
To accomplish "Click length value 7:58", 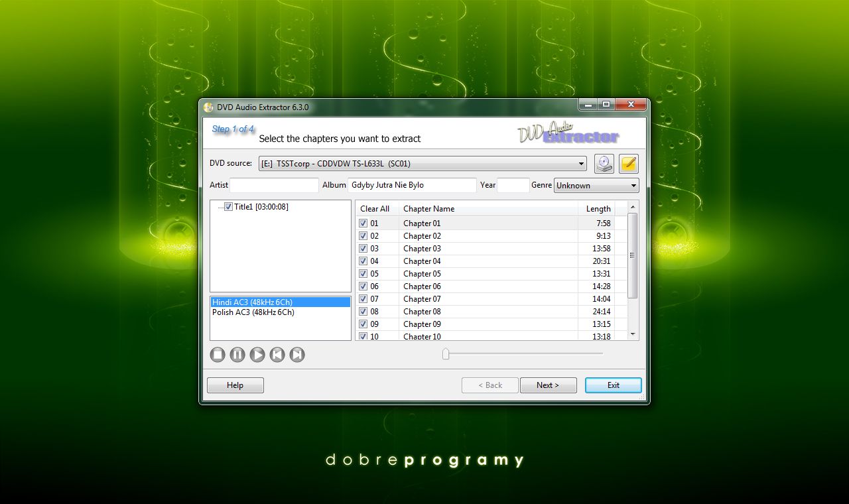I will click(603, 223).
